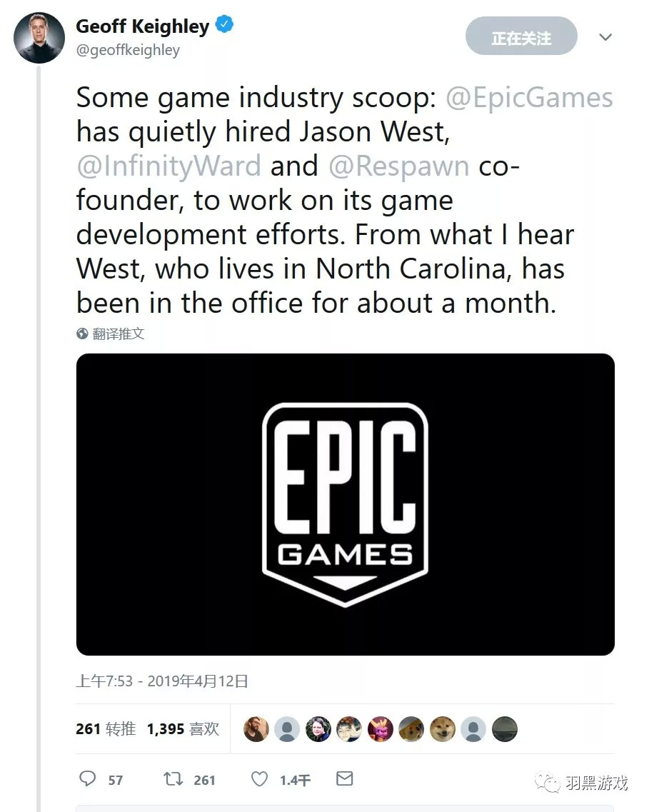Click the 翻译推文 translate tweet link
Screen dimensions: 649x812
click(x=119, y=334)
